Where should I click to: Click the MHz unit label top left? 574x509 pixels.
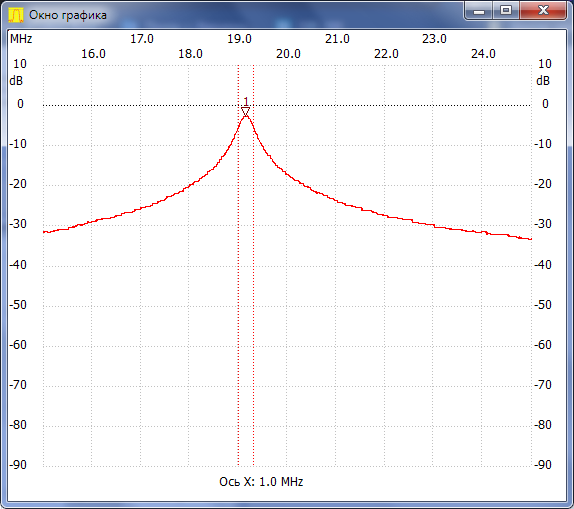[21, 39]
